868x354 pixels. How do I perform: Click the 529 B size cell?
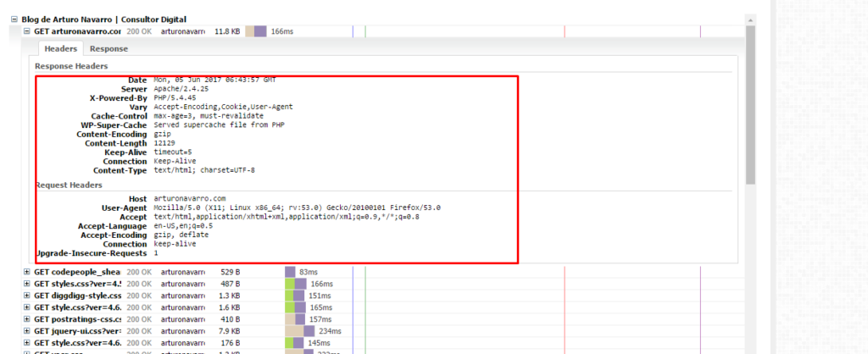(230, 272)
